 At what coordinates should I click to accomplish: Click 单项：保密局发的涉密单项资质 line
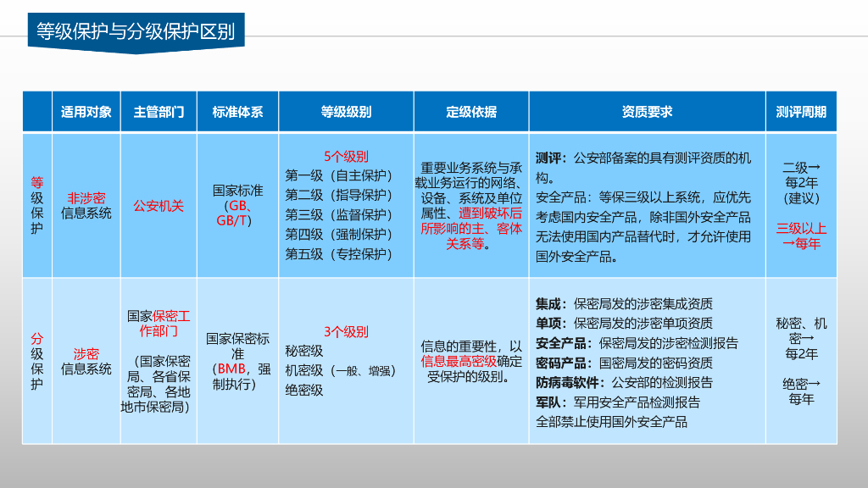[624, 323]
